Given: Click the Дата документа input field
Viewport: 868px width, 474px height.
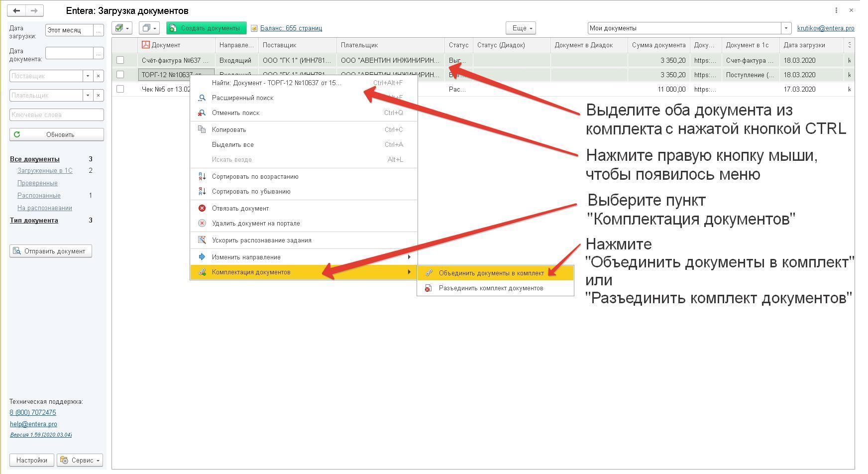Looking at the screenshot, I should pos(69,53).
